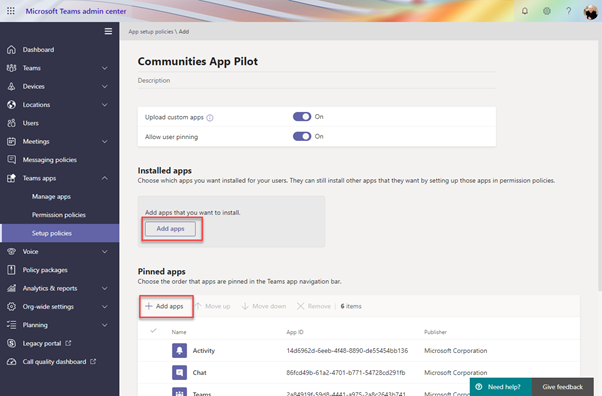The image size is (602, 396).
Task: Expand Org-wide settings chevron
Action: 104,307
